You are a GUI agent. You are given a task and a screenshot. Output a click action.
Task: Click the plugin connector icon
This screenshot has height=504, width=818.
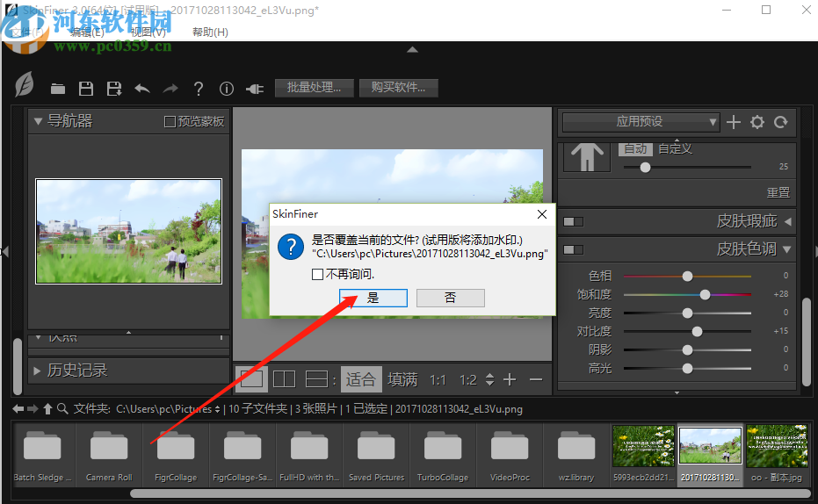click(x=255, y=90)
